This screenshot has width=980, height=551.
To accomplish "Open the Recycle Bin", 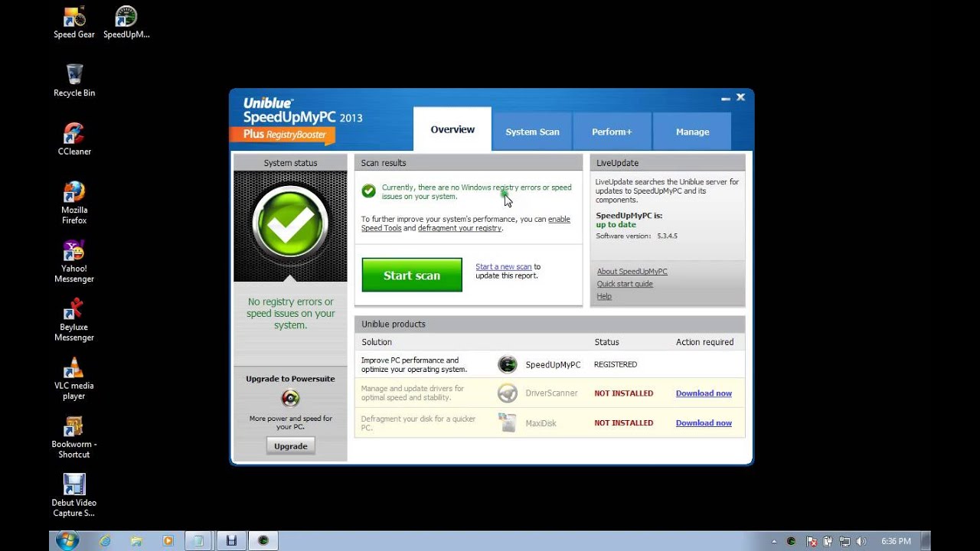I will pos(74,80).
